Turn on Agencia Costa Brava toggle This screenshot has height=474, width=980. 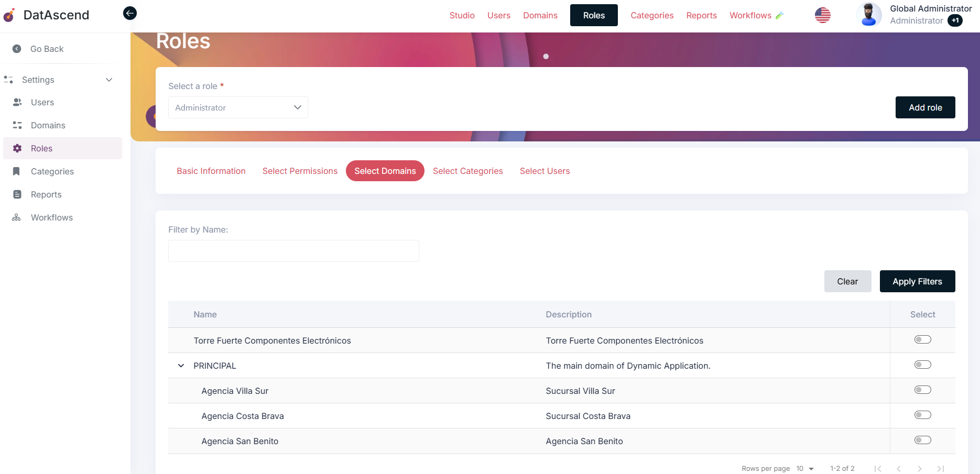click(922, 415)
